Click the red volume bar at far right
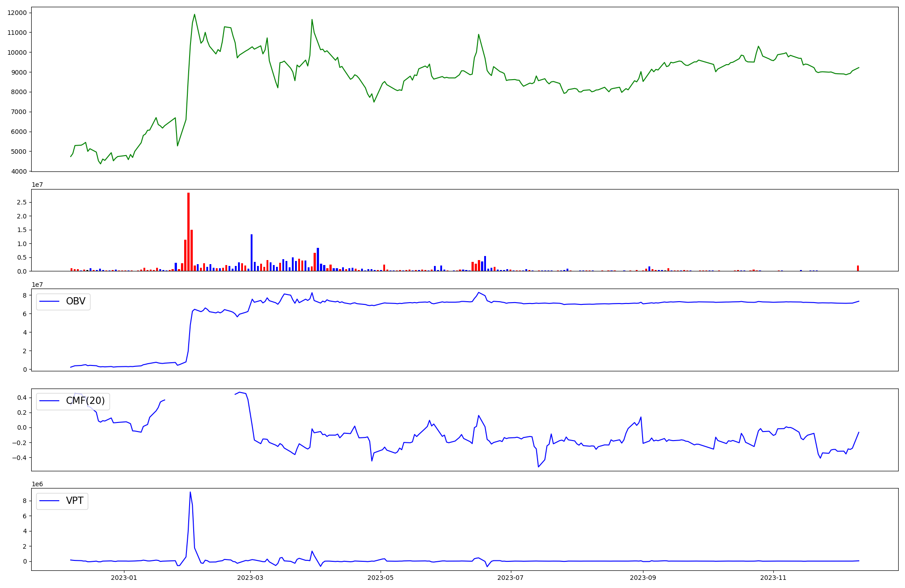905x588 pixels. point(857,268)
